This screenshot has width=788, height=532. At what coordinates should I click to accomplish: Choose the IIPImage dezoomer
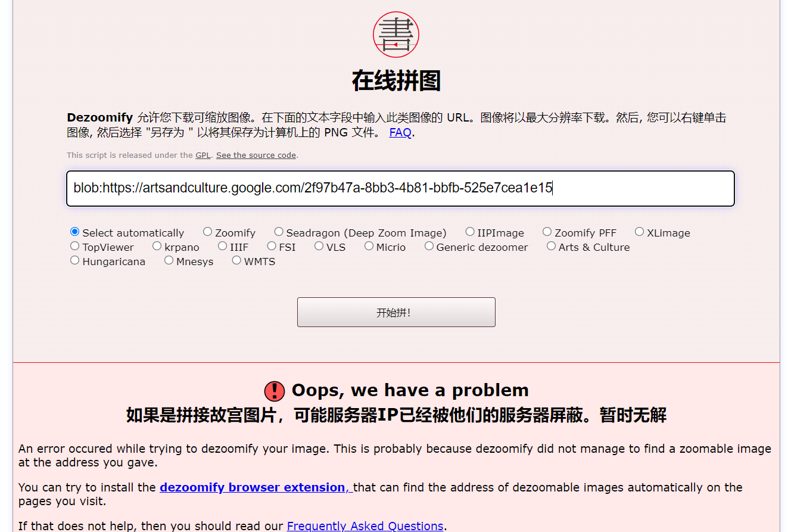click(469, 231)
